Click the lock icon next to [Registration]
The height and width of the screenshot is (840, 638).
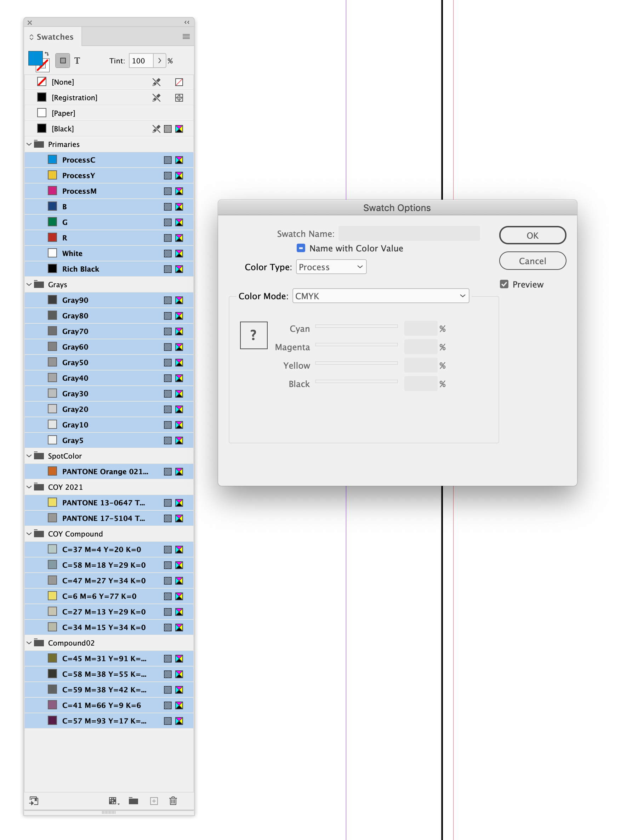coord(156,98)
